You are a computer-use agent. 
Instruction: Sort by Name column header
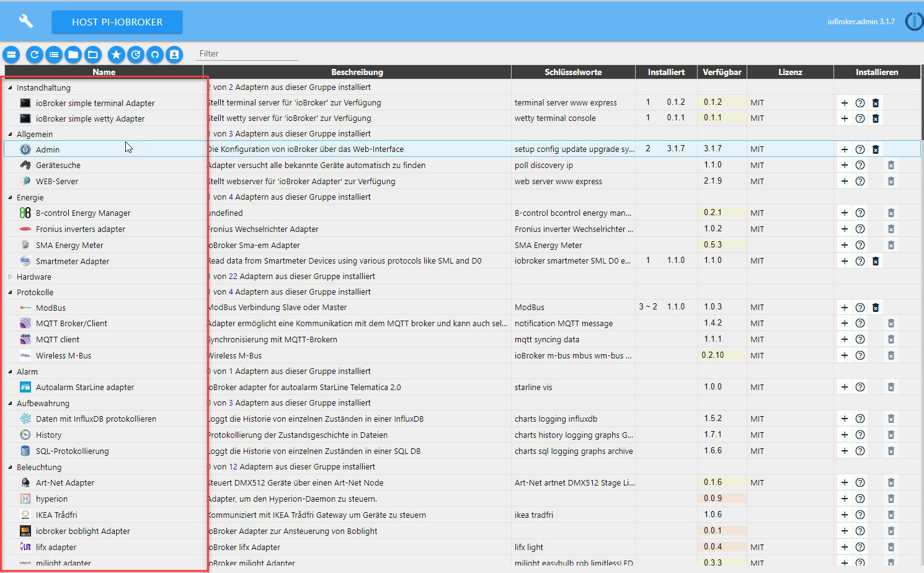click(104, 72)
